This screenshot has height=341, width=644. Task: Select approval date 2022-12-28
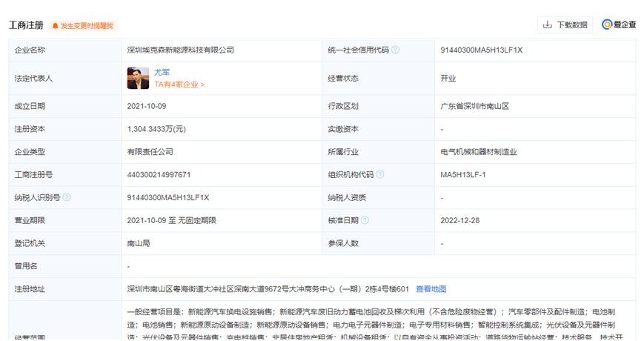coord(460,220)
